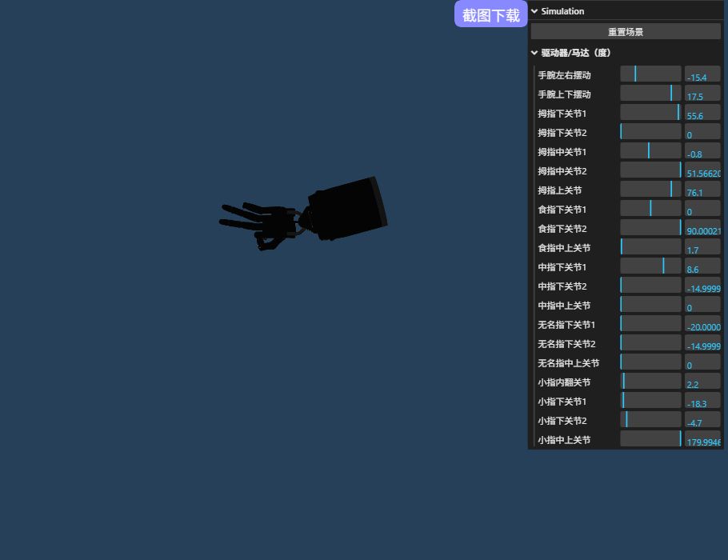The width and height of the screenshot is (728, 560).
Task: Click the 中指下关节1 slider bar
Action: click(650, 266)
